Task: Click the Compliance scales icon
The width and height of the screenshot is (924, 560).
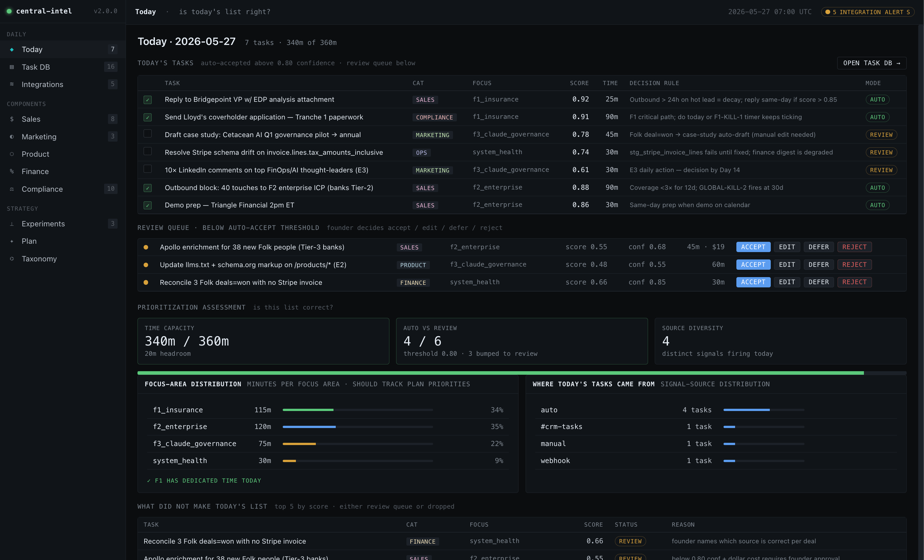Action: [x=12, y=189]
